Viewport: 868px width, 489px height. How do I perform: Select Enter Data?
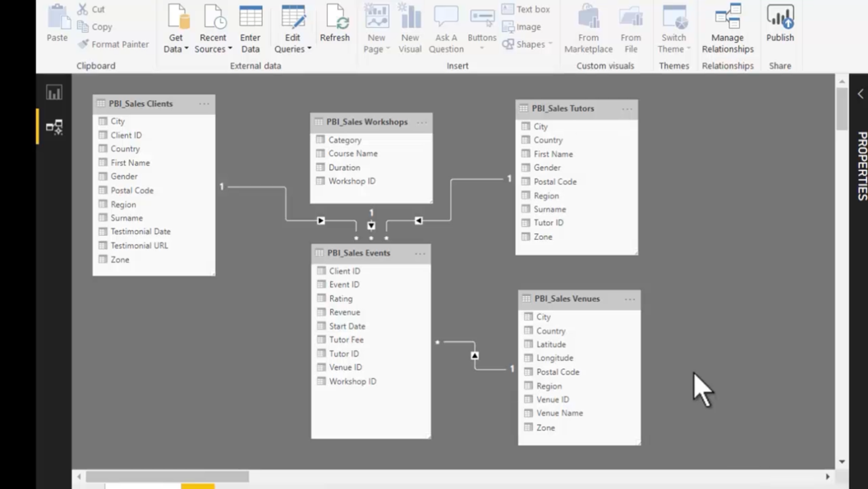click(250, 29)
